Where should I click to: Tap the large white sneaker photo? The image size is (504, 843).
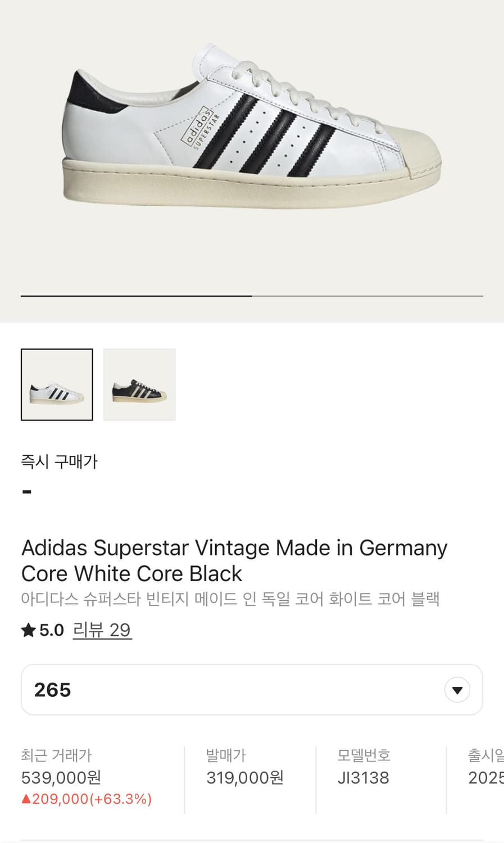tap(252, 129)
